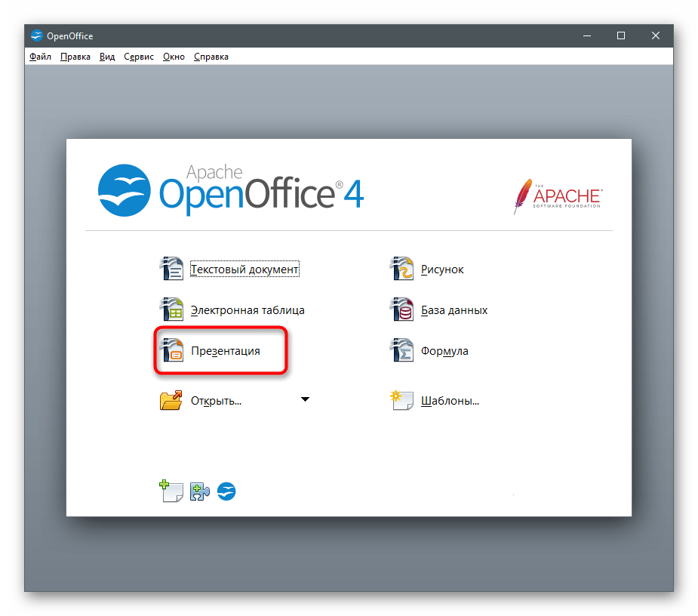
Task: Open the Вид menu
Action: (107, 57)
